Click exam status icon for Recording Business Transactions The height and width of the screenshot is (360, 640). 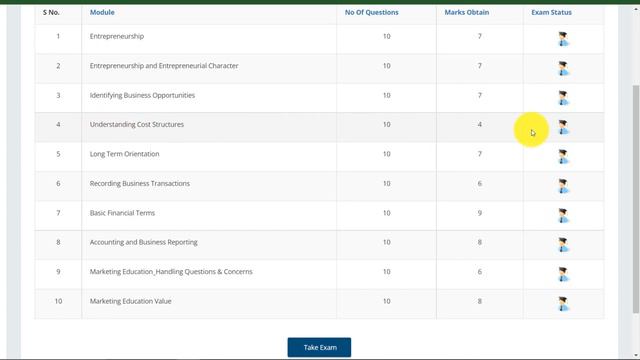tap(563, 186)
